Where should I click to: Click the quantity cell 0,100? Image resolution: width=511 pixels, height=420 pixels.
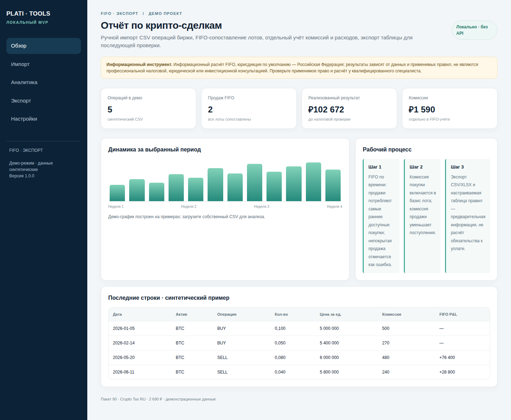coord(280,328)
